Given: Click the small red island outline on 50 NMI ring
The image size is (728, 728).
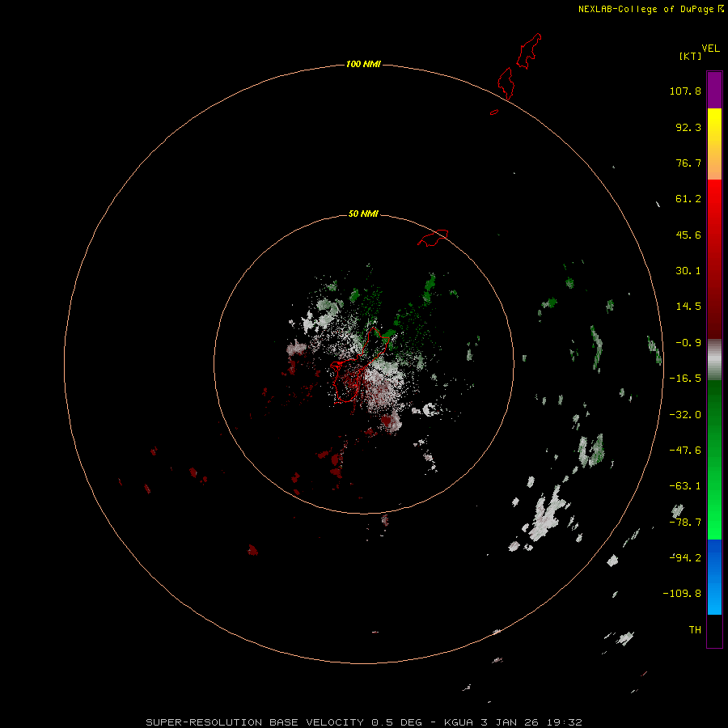Looking at the screenshot, I should pyautogui.click(x=433, y=238).
